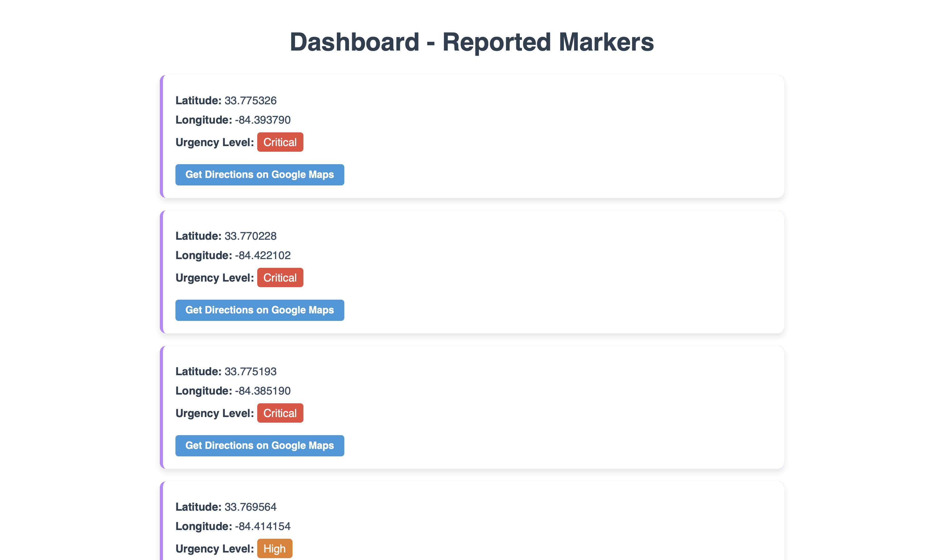Image resolution: width=944 pixels, height=560 pixels.
Task: Click the orange High urgency badge
Action: click(x=274, y=548)
